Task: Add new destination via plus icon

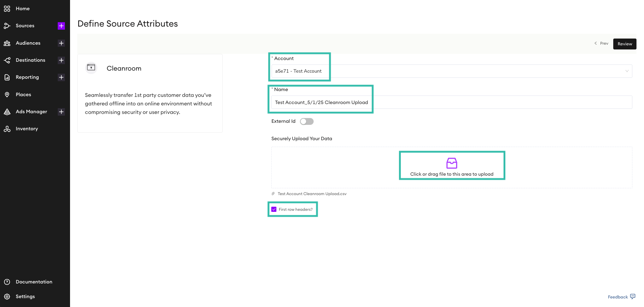Action: [61, 60]
